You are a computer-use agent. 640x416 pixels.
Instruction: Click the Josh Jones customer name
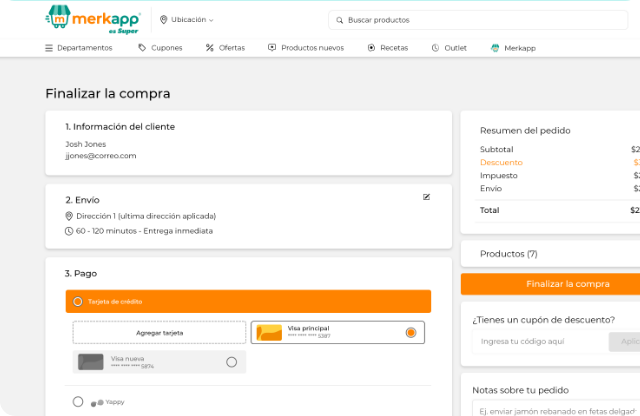[x=86, y=144]
